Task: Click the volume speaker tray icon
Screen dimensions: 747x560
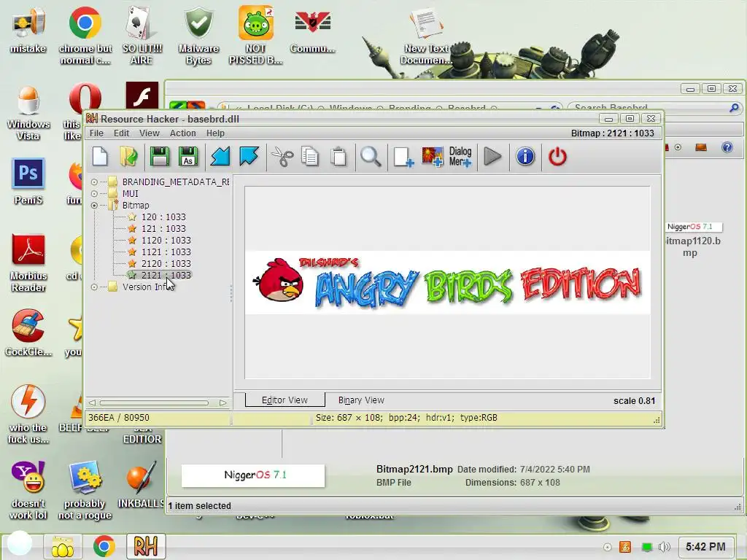Action: click(x=664, y=547)
